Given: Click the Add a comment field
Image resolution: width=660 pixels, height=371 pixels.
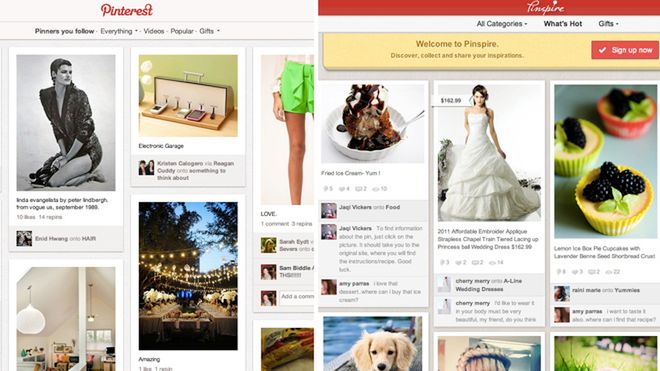Looking at the screenshot, I should 297,297.
